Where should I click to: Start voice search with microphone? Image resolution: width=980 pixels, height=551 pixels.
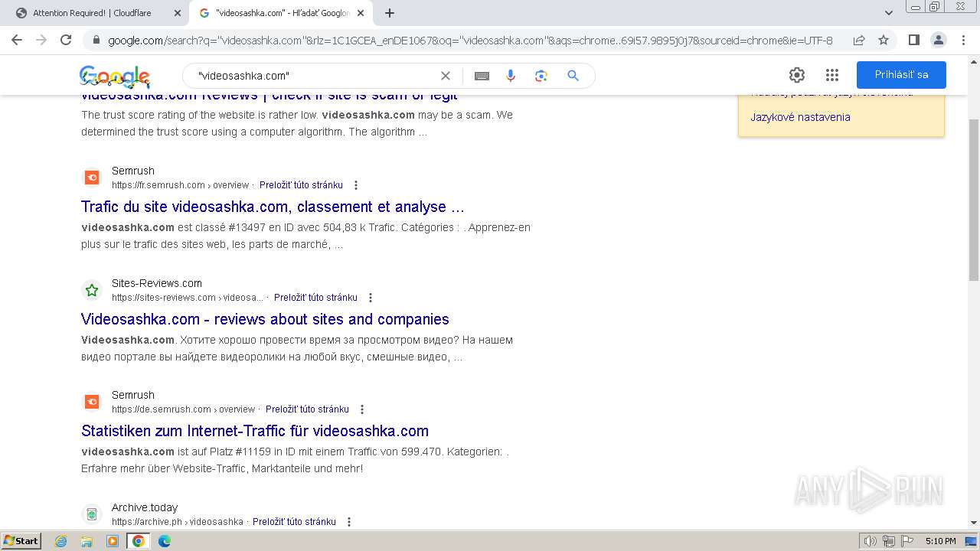511,76
